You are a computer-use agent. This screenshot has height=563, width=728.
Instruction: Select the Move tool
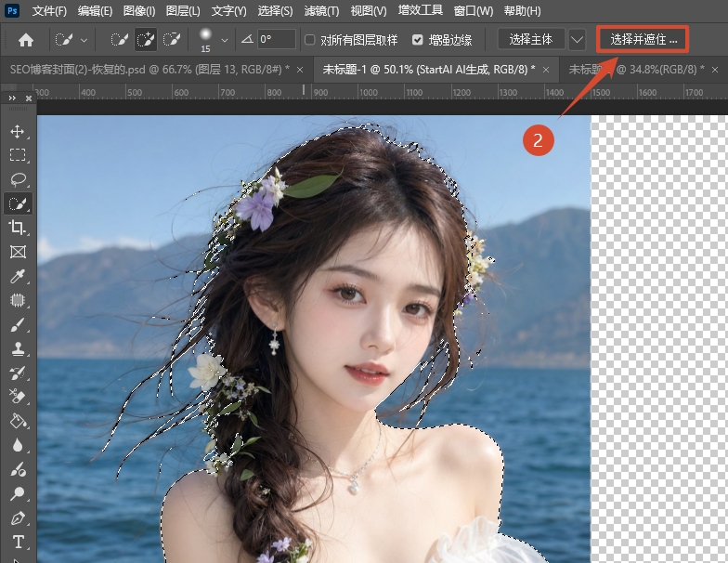pos(18,131)
